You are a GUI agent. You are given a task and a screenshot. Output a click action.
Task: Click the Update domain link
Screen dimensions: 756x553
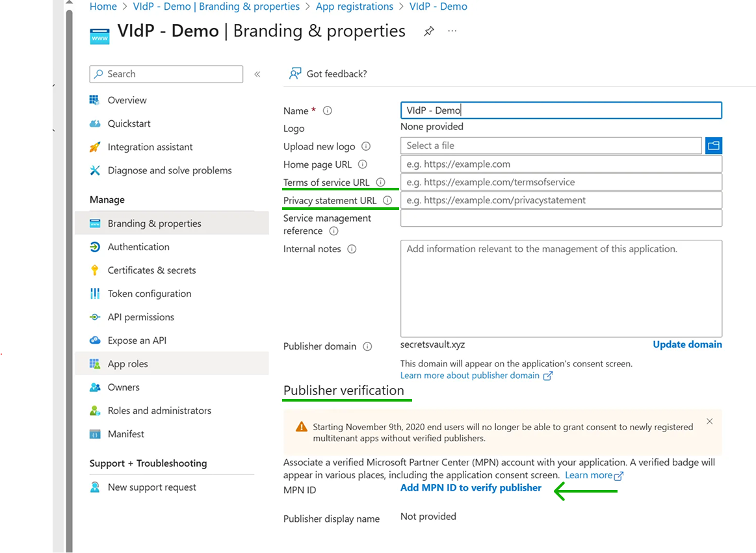687,344
